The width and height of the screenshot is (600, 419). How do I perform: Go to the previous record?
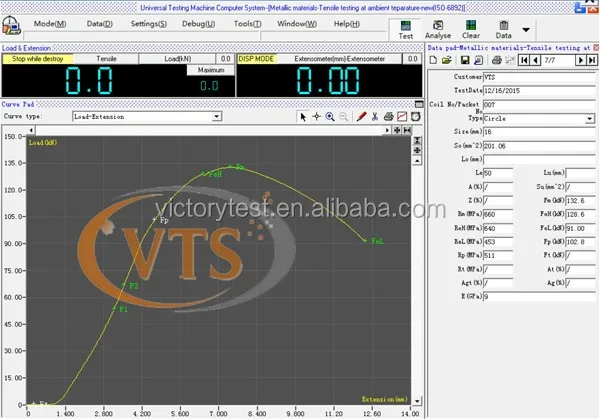click(x=535, y=60)
